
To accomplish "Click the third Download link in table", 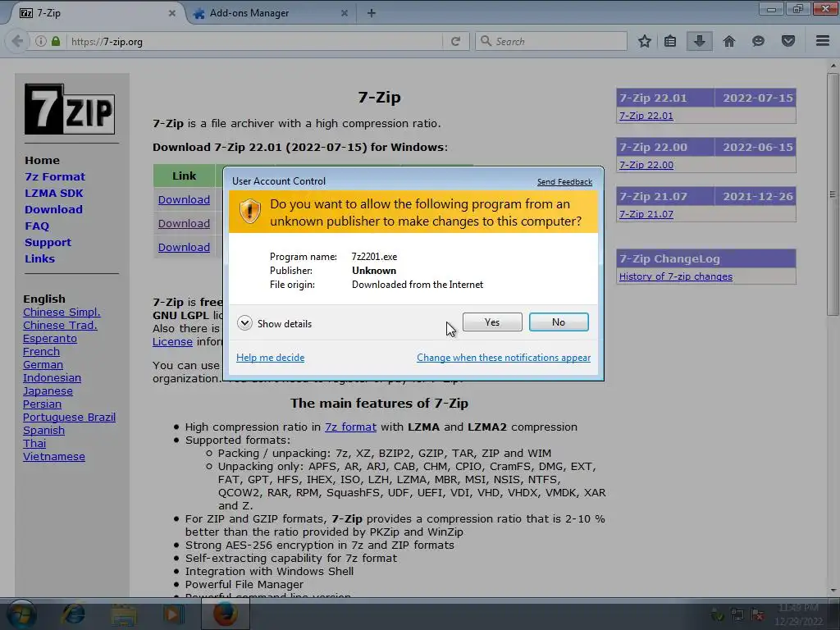I will pos(184,247).
